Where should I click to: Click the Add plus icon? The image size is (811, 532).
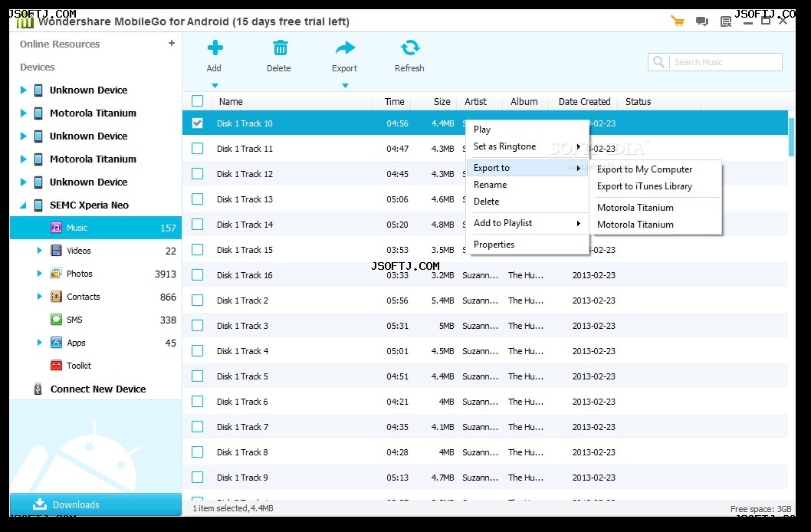pyautogui.click(x=215, y=48)
